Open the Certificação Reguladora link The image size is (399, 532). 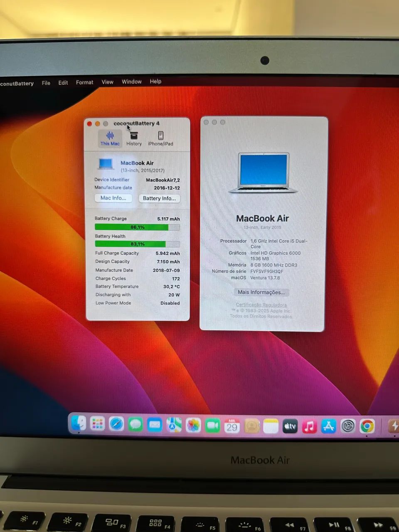click(x=261, y=305)
